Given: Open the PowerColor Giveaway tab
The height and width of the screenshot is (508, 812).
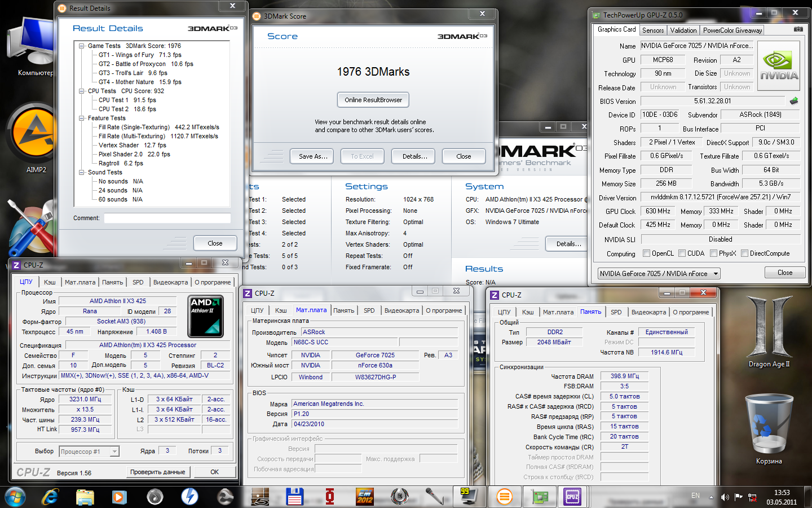Looking at the screenshot, I should [732, 30].
